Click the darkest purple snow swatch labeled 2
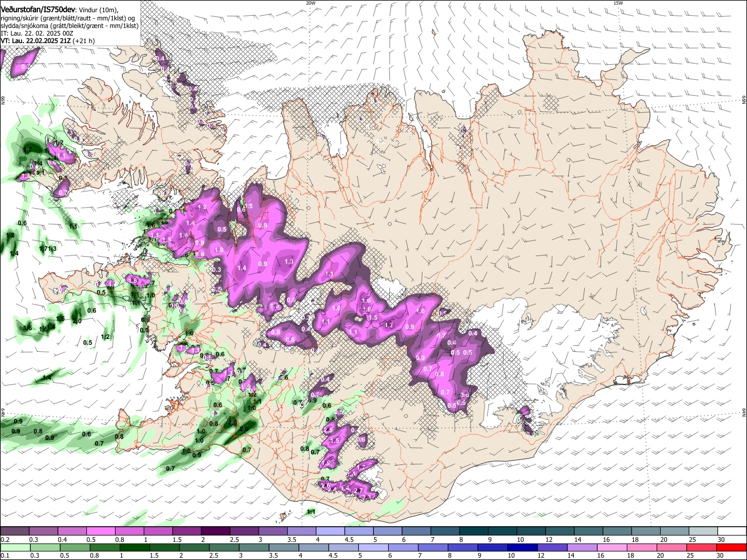Screen dimensions: 747x560 coord(215,531)
